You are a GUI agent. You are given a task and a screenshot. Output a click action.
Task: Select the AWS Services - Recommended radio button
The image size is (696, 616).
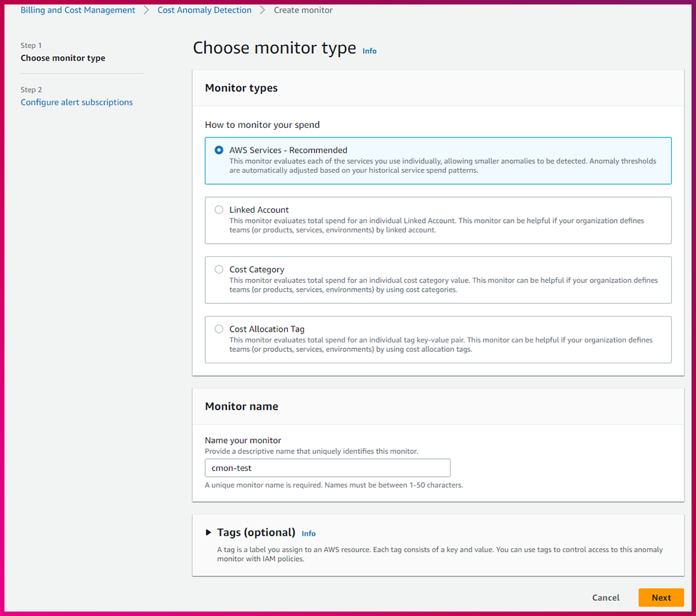[219, 150]
